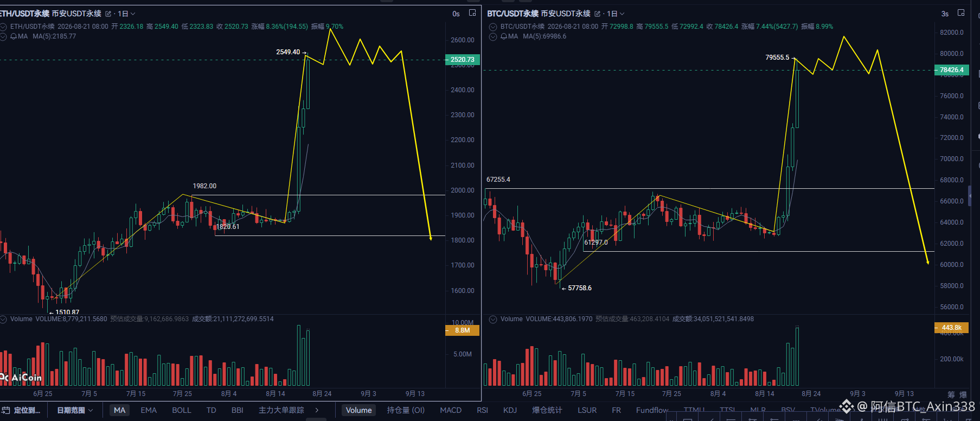Click BTC amplitude value 8.99%
Screen dimensions: 980x421
tap(824, 27)
